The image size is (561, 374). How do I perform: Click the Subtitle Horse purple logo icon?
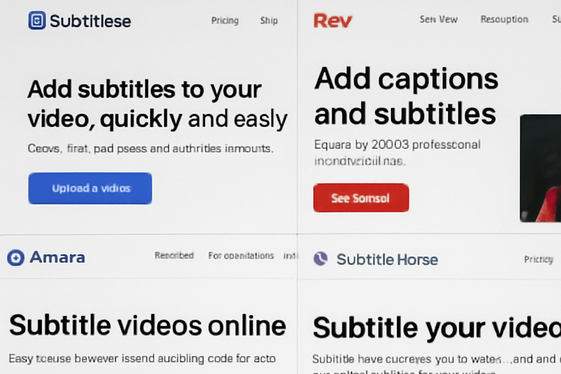tap(321, 259)
